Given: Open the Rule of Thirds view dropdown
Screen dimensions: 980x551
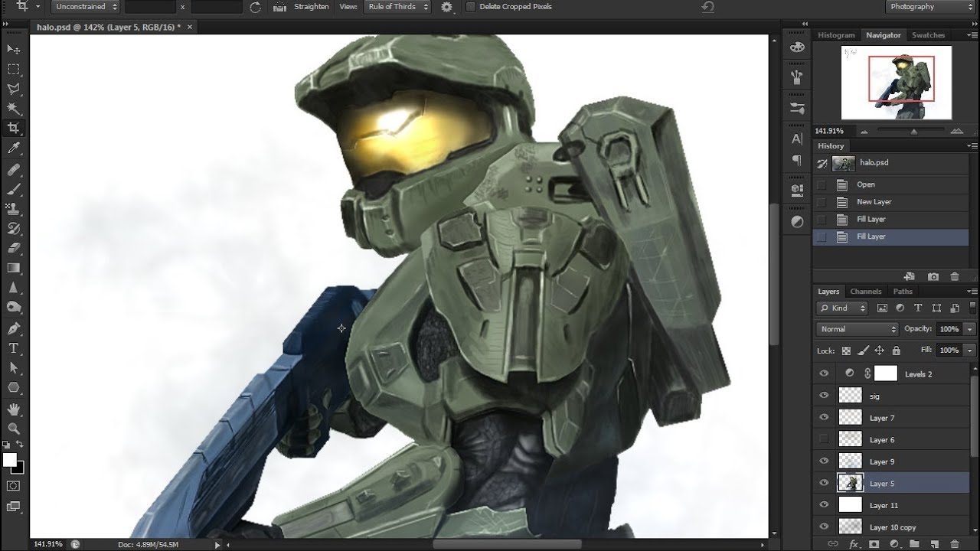Looking at the screenshot, I should coord(397,7).
